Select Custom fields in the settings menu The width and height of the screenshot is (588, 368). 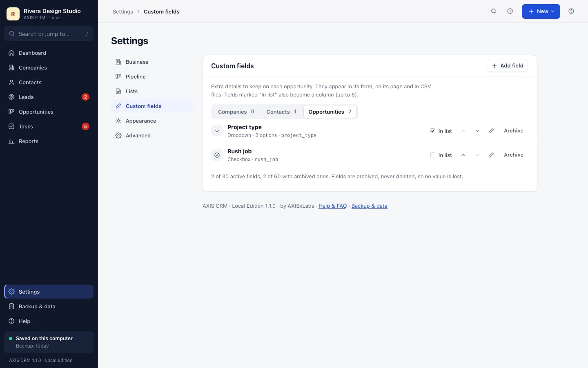(152, 106)
